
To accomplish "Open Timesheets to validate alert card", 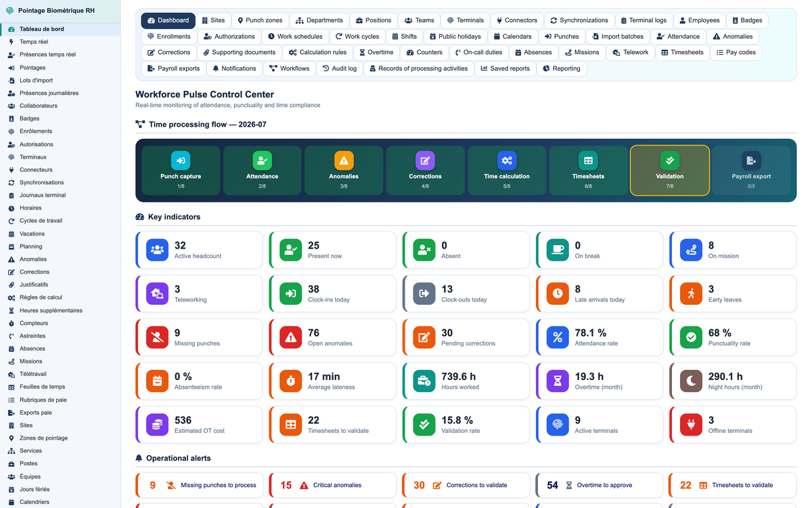I will 732,485.
